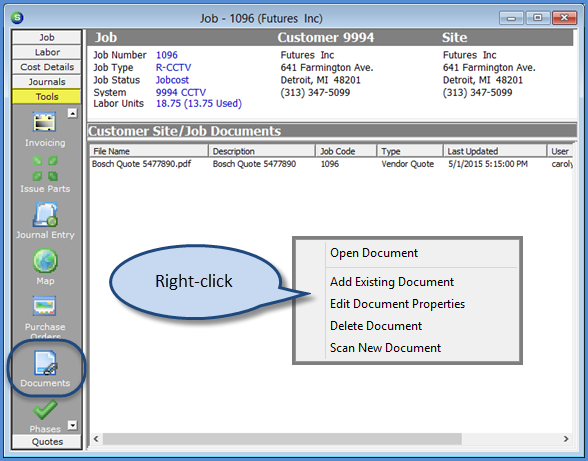588x461 pixels.
Task: Launch the Map globe icon
Action: (45, 261)
